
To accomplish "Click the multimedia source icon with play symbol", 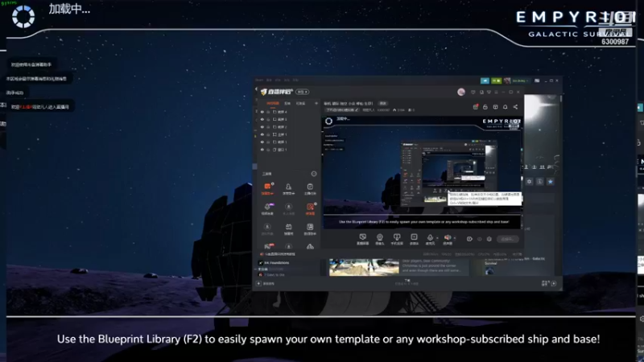I will [x=414, y=237].
